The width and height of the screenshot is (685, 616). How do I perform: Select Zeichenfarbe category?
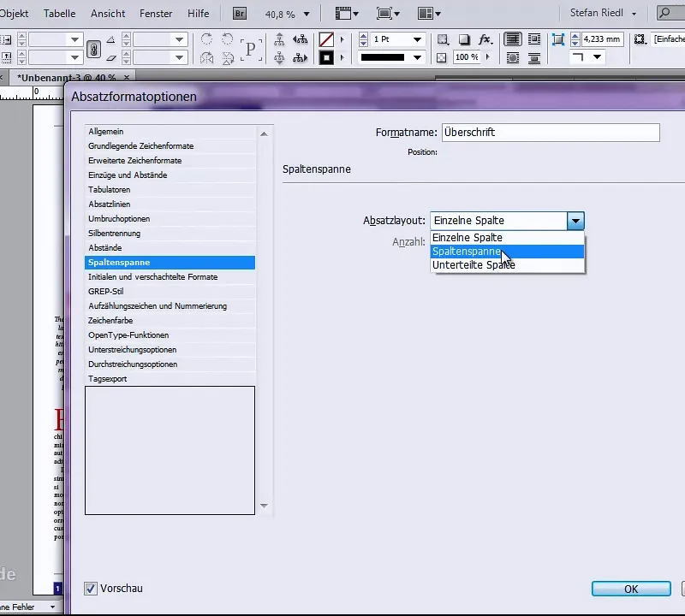170,321
